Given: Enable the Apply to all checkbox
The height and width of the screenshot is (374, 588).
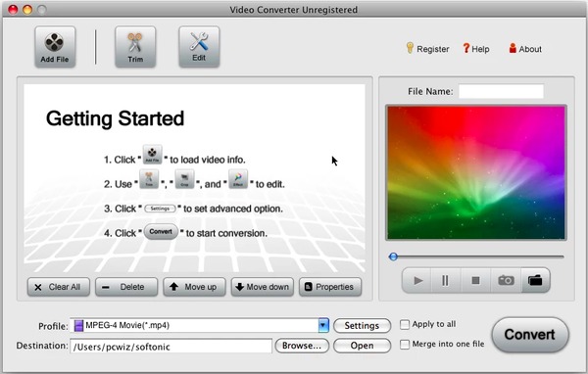Looking at the screenshot, I should (x=405, y=324).
